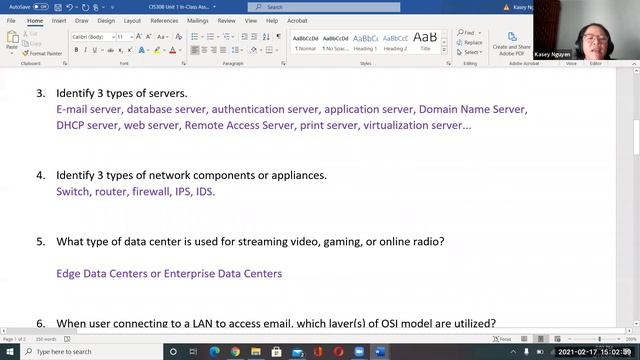The height and width of the screenshot is (360, 640).
Task: Toggle show paragraph marks
Action: tap(278, 37)
